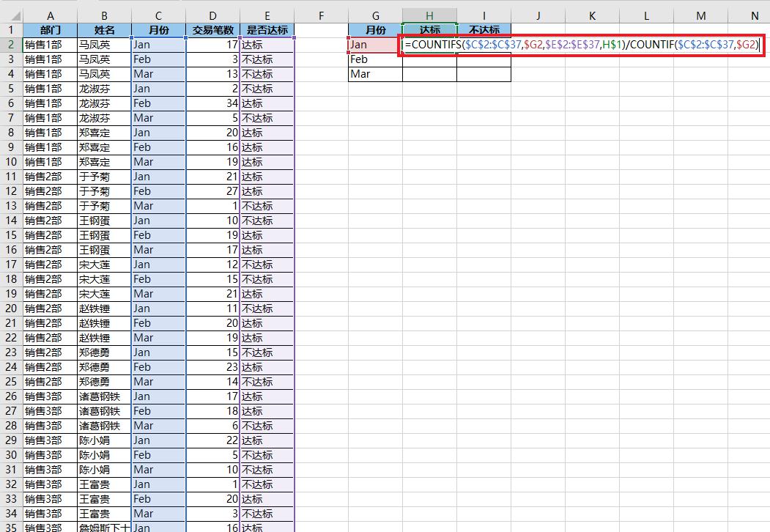
Task: Click name 诸葛钢铁 in row 27
Action: click(104, 411)
